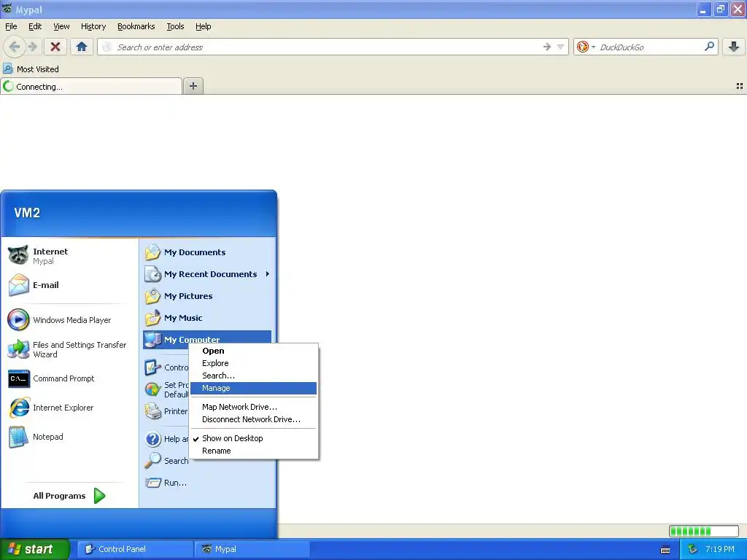747x560 pixels.
Task: Go to the Home page icon
Action: [82, 47]
